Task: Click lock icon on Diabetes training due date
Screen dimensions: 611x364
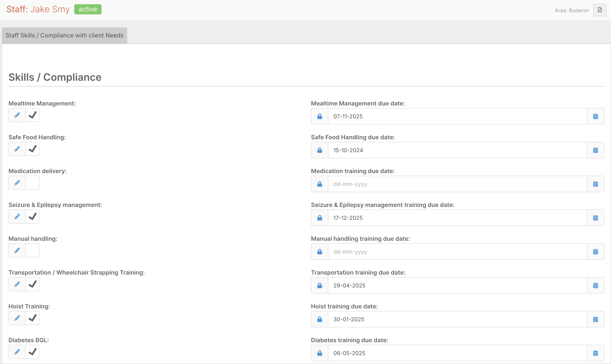Action: pyautogui.click(x=320, y=353)
